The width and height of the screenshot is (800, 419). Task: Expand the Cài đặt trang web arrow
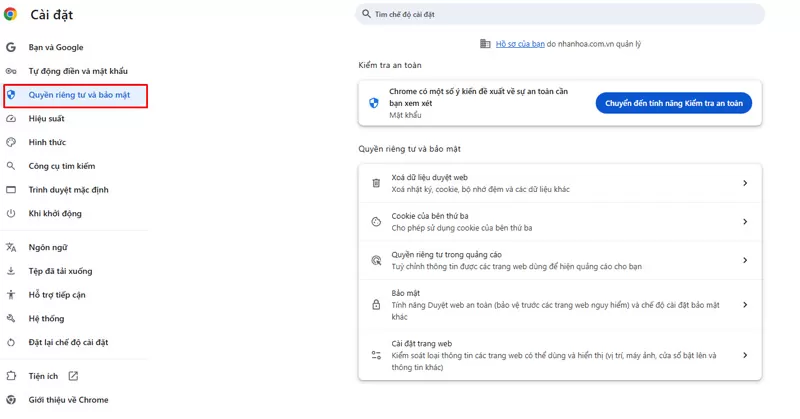tap(745, 355)
